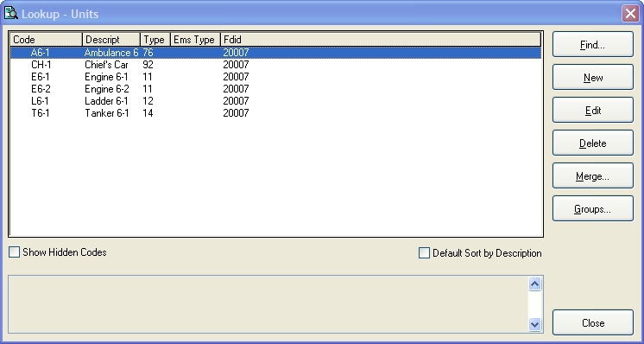The image size is (644, 344).
Task: Click the Engine 6-1 description
Action: coord(106,77)
